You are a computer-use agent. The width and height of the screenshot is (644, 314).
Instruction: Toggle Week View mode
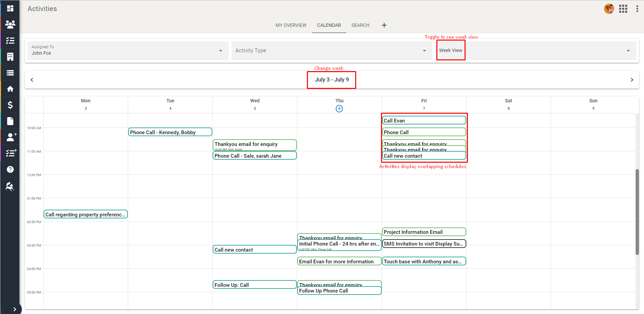(450, 50)
